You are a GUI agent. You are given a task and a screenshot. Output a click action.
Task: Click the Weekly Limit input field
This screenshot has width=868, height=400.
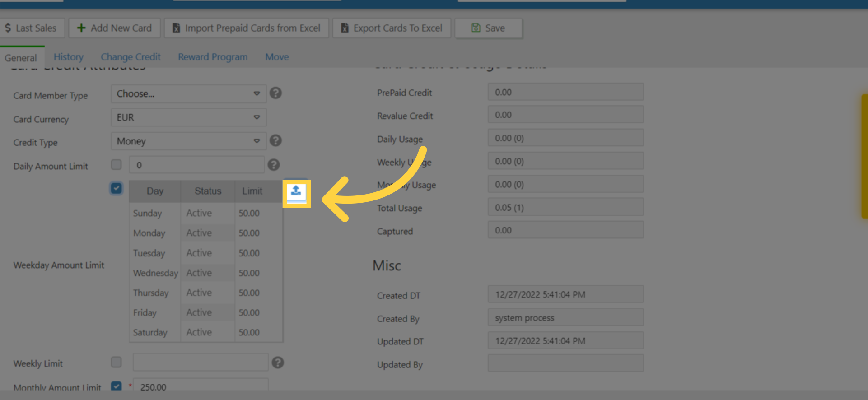(x=201, y=362)
